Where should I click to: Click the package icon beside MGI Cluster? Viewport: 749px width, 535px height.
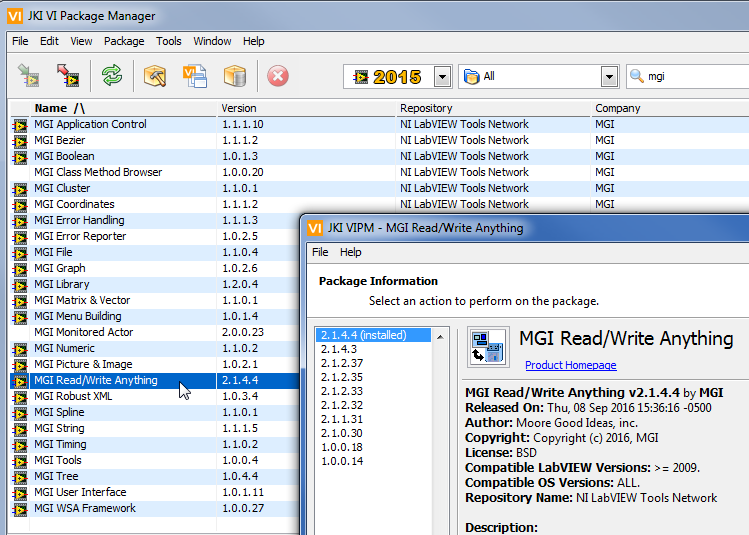pos(20,190)
